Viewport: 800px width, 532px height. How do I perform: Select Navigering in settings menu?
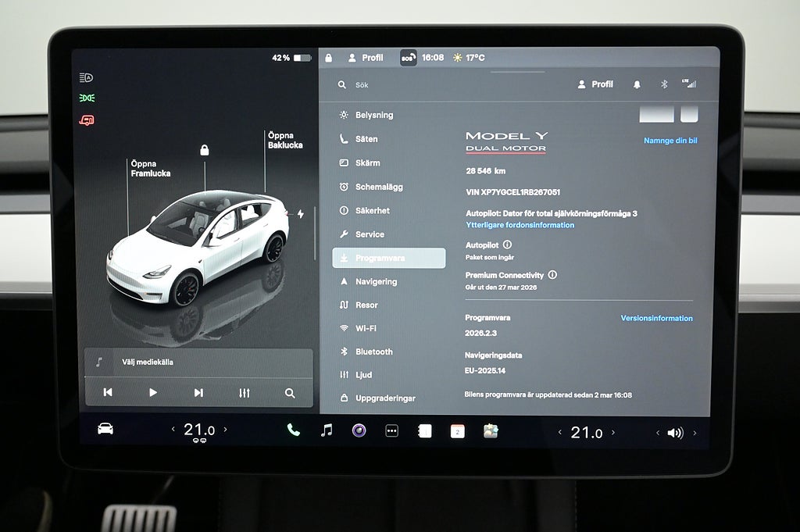tap(376, 281)
